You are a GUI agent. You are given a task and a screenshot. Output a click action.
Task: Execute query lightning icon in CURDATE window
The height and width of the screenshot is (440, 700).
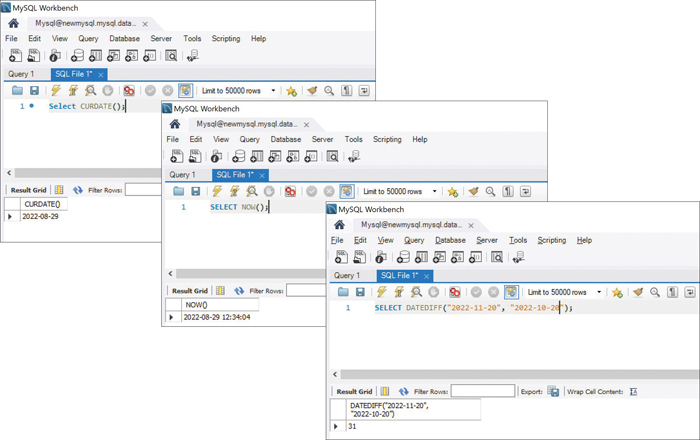point(56,91)
